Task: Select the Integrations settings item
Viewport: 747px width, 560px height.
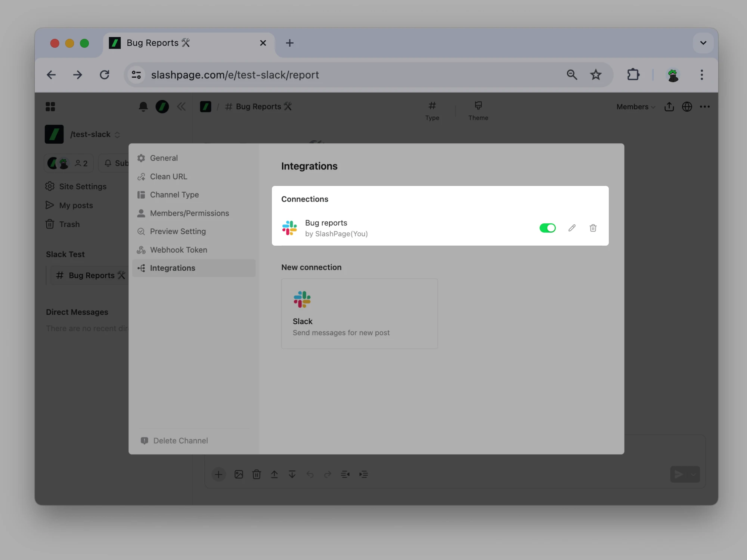Action: (194, 268)
